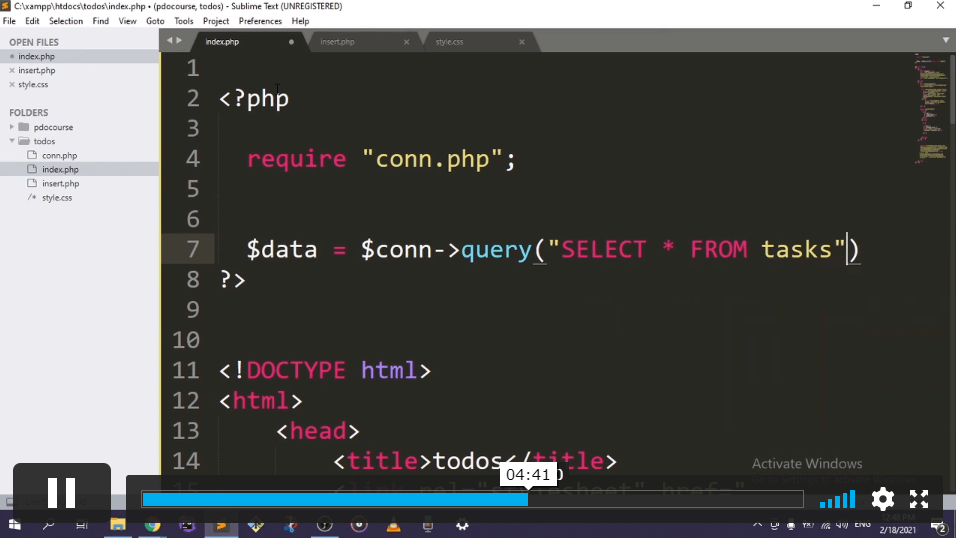Open conn.php from the todos folder

click(59, 156)
